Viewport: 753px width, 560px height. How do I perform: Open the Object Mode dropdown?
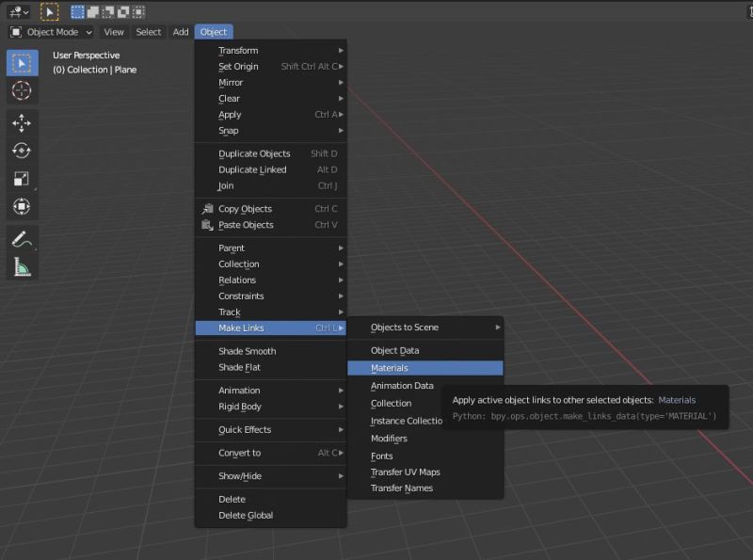click(52, 31)
